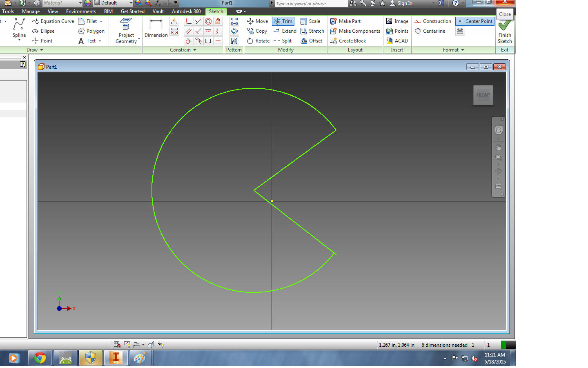Expand the Project Geometry dropdown arrow
Image resolution: width=588 pixels, height=368 pixels.
click(x=139, y=39)
